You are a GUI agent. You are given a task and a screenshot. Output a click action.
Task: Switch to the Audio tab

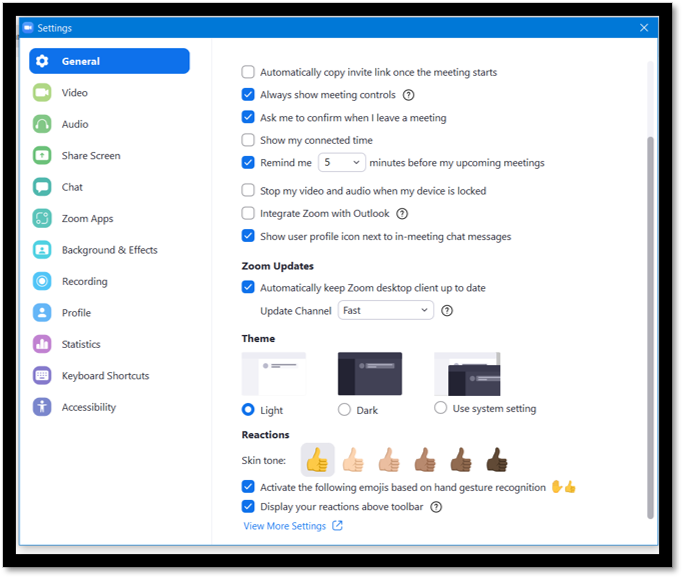point(110,124)
